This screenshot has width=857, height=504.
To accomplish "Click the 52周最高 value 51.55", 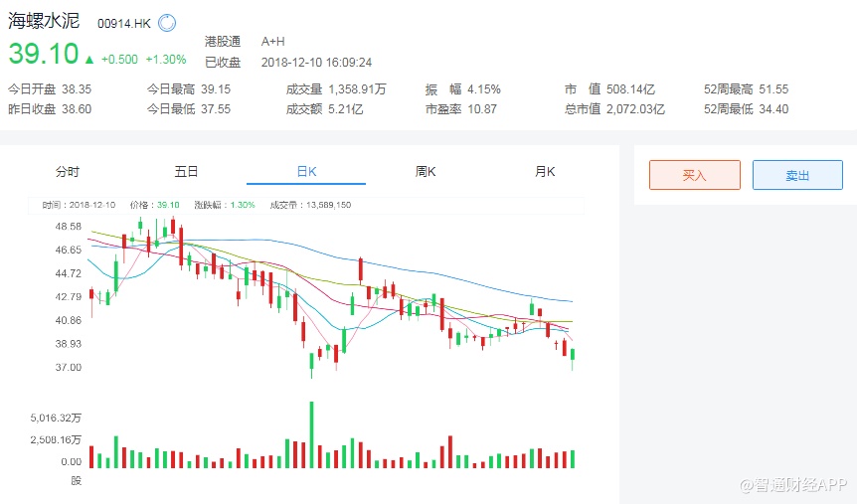I will pos(773,89).
